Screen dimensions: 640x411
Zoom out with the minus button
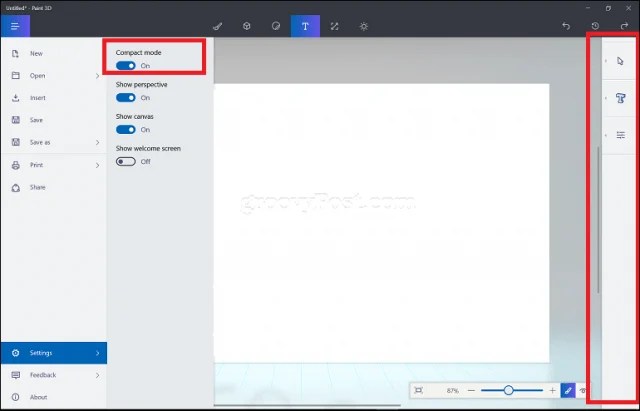[471, 391]
